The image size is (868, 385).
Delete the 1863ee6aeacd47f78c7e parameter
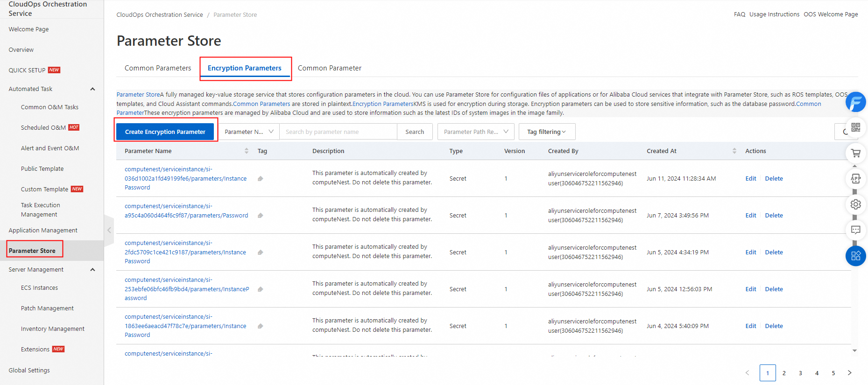point(774,326)
